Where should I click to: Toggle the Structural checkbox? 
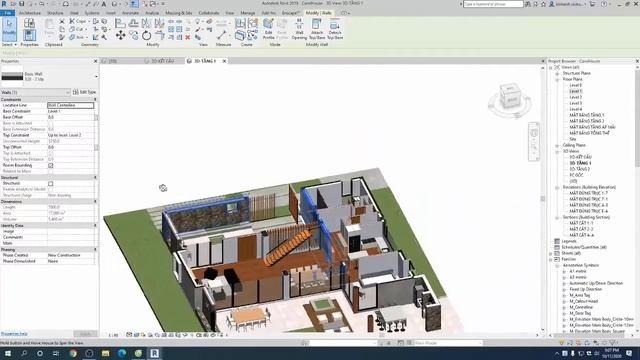click(x=51, y=184)
